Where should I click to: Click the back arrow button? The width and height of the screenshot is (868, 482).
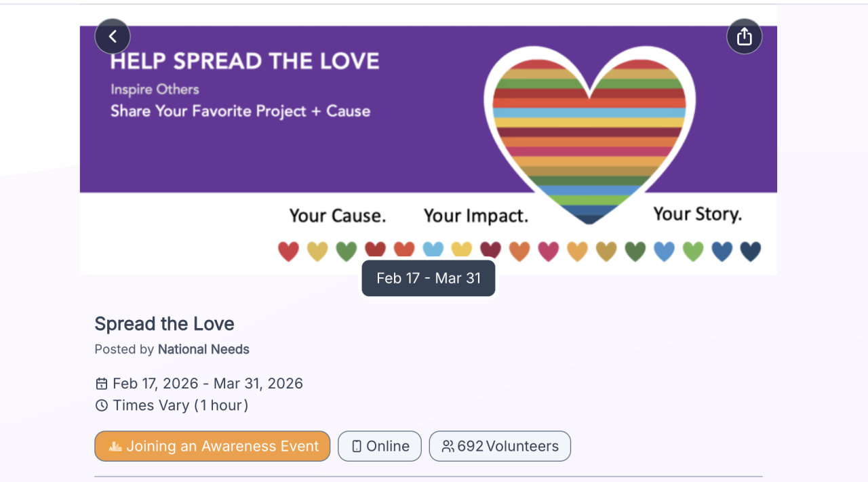click(x=113, y=37)
